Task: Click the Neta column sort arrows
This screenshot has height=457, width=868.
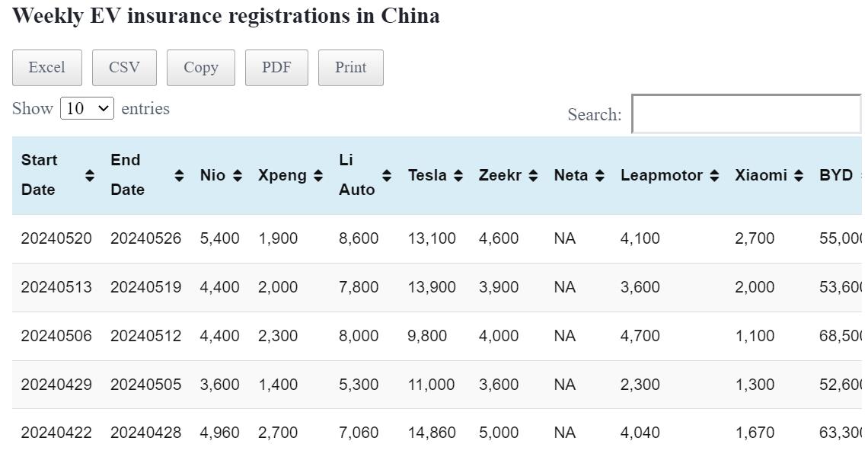Action: 600,176
